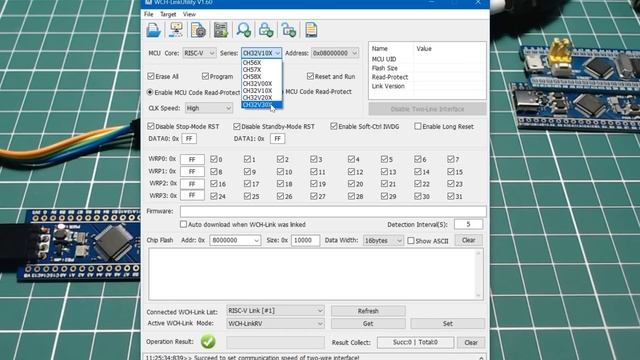Image resolution: width=640 pixels, height=360 pixels.
Task: Pick CH32V30X in the Series list
Action: [261, 104]
